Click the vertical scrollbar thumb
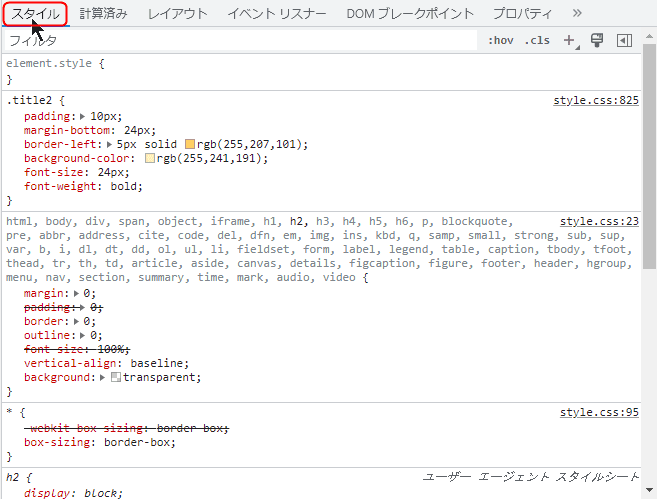657x499 pixels. (649, 156)
